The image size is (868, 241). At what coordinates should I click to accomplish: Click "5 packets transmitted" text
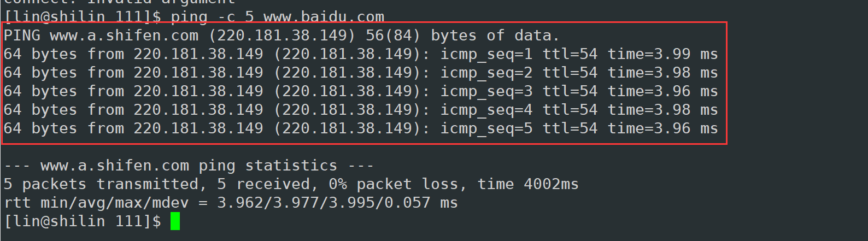coord(101,185)
